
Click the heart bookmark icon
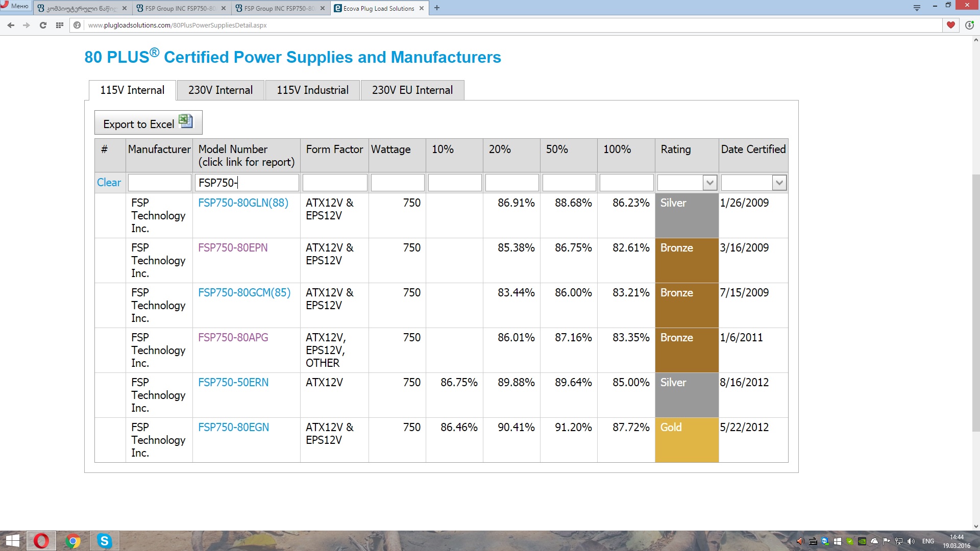coord(950,25)
